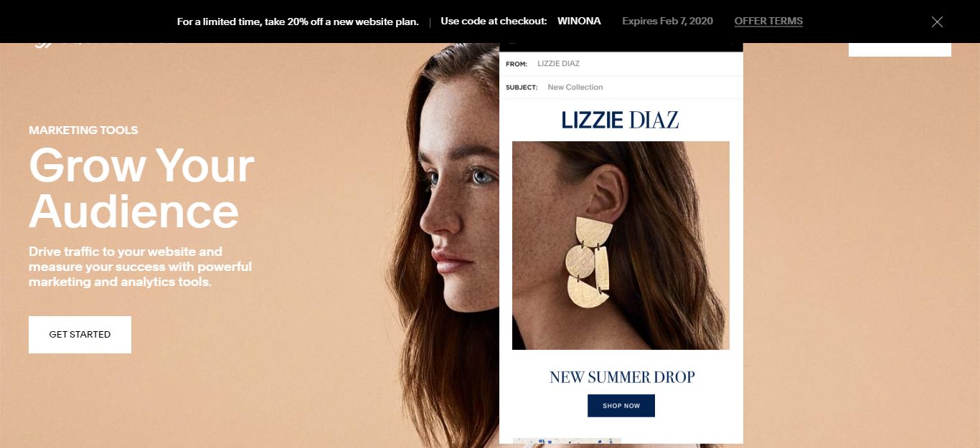The width and height of the screenshot is (980, 448).
Task: Click the partially hidden white button top right
Action: (x=900, y=49)
